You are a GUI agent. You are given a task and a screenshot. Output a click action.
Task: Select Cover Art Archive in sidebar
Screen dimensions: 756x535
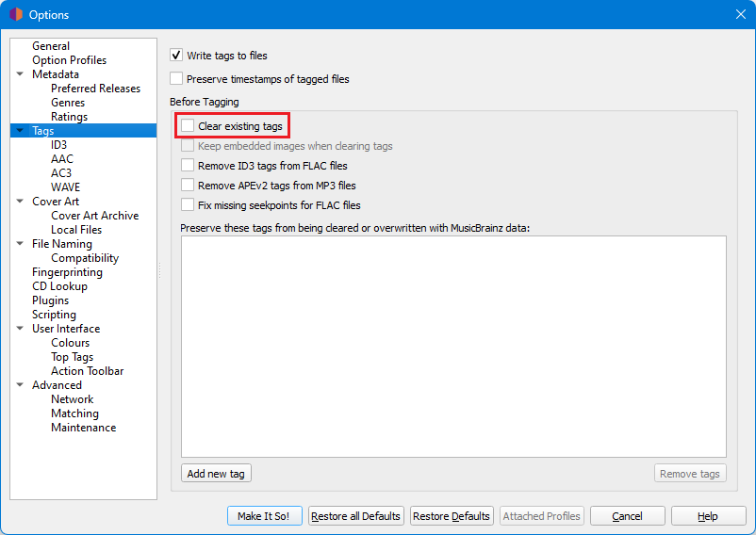[95, 216]
